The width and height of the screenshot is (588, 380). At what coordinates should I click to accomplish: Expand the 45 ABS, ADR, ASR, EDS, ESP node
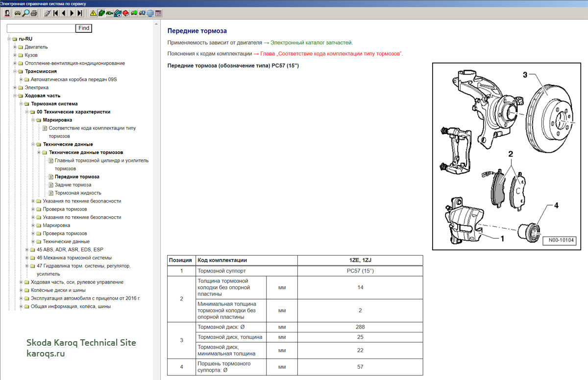pyautogui.click(x=27, y=250)
